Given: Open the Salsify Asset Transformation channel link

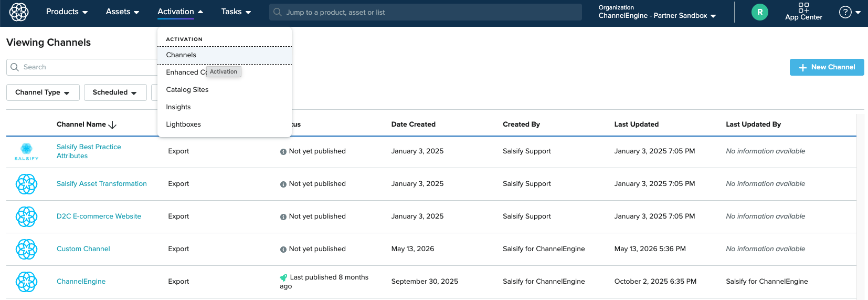Looking at the screenshot, I should 102,184.
